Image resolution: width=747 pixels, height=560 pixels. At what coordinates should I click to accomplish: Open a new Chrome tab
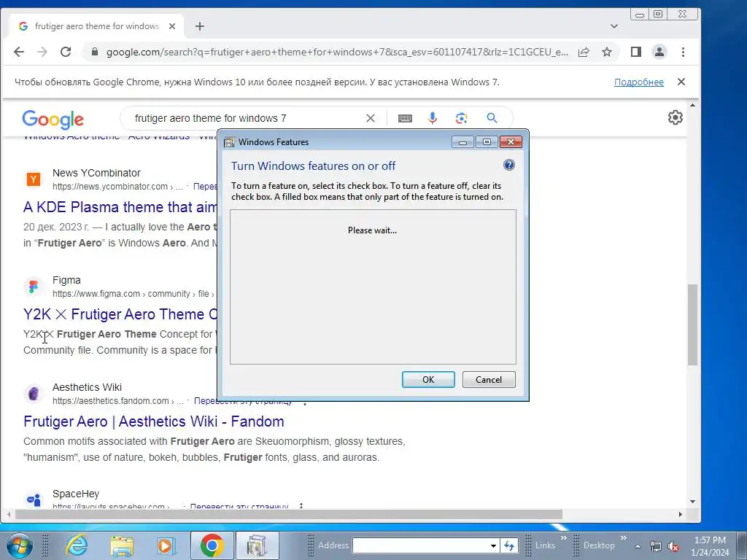click(x=200, y=26)
